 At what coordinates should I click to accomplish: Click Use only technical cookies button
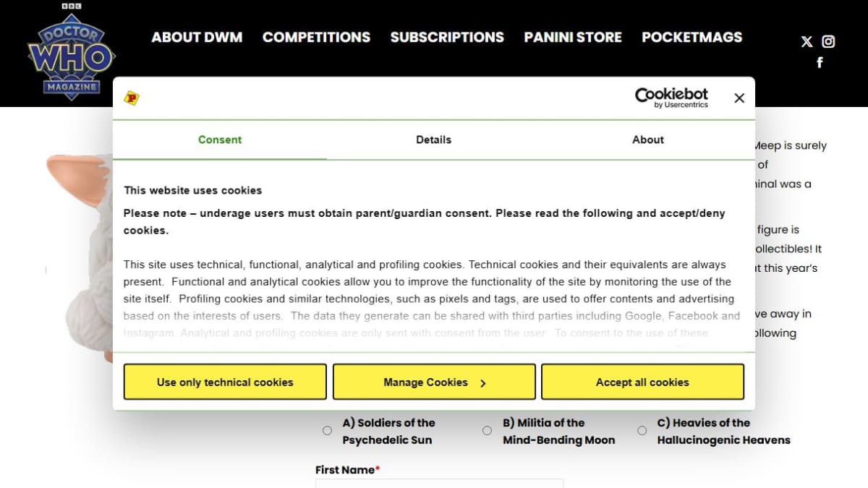225,382
